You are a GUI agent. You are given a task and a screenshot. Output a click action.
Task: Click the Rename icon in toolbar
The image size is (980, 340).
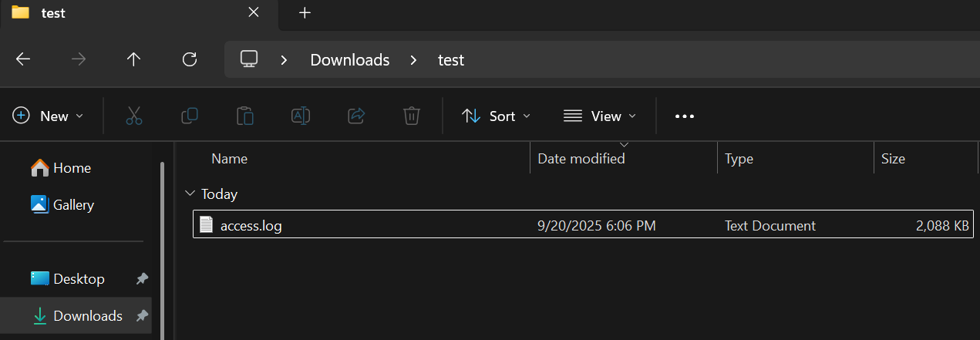301,116
